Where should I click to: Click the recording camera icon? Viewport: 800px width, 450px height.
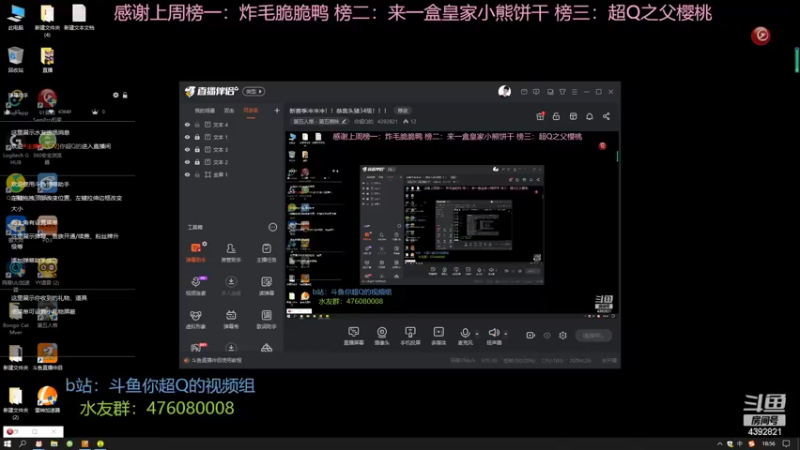pyautogui.click(x=531, y=335)
